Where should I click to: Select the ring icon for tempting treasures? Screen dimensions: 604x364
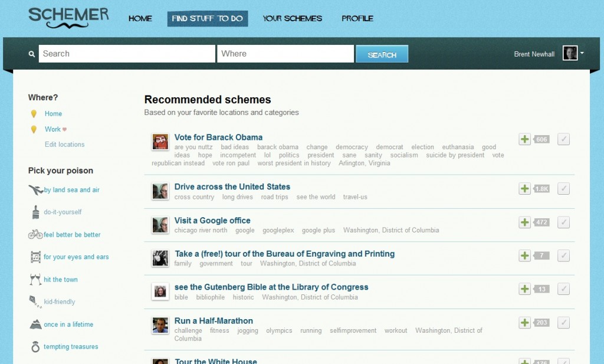[x=35, y=347]
